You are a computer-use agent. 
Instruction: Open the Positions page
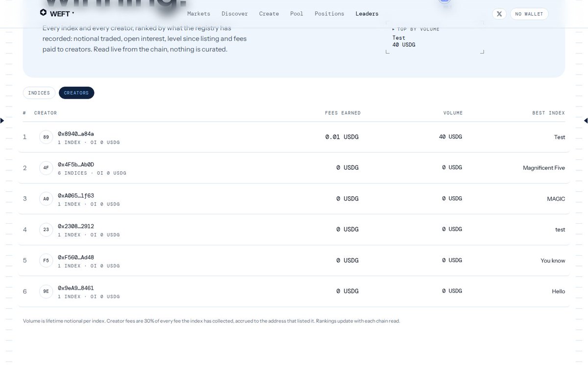[x=329, y=14]
